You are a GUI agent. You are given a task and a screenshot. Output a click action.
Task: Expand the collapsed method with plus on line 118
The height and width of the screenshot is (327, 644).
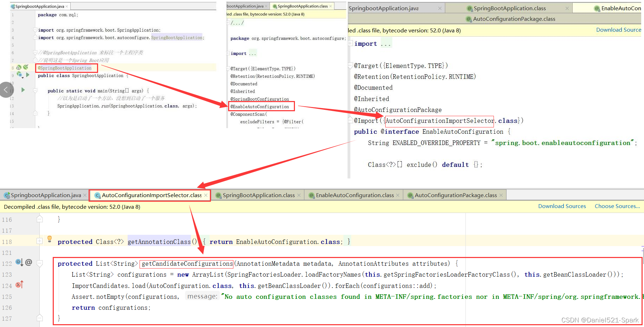coord(40,241)
